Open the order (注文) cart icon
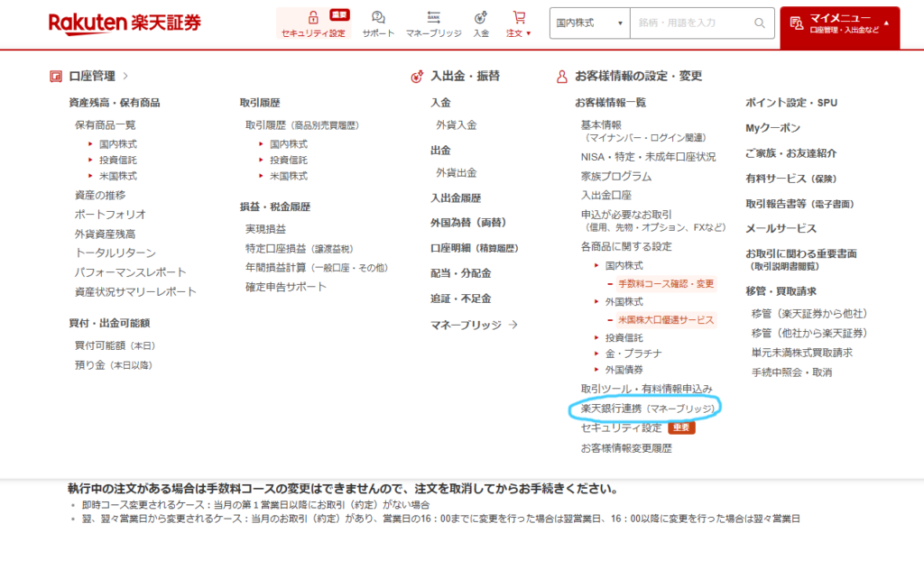 (x=518, y=17)
